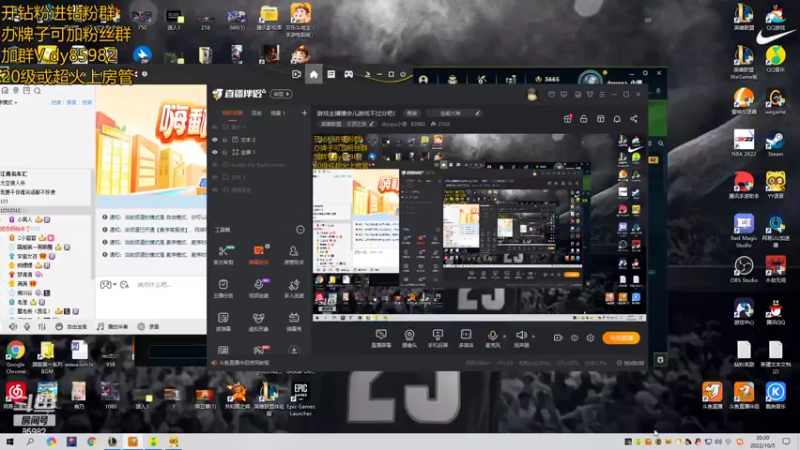Add the 直播屏幕 screen capture source
This screenshot has height=450, width=800.
(x=381, y=338)
